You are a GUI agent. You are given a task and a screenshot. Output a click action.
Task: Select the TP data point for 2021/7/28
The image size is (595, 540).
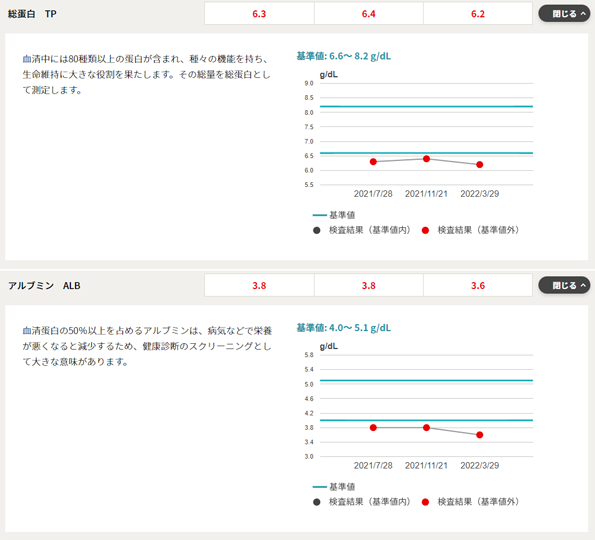(x=373, y=162)
